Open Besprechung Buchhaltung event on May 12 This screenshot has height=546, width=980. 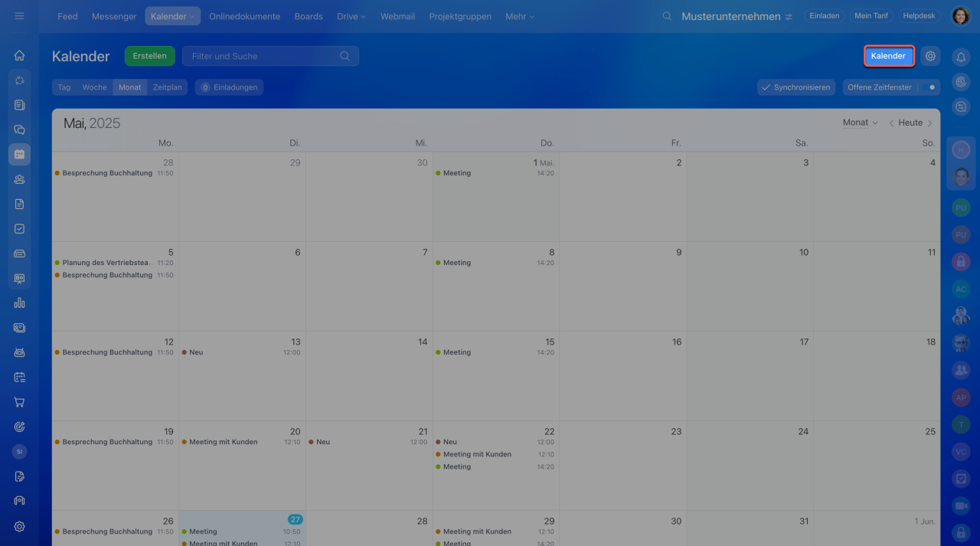114,352
